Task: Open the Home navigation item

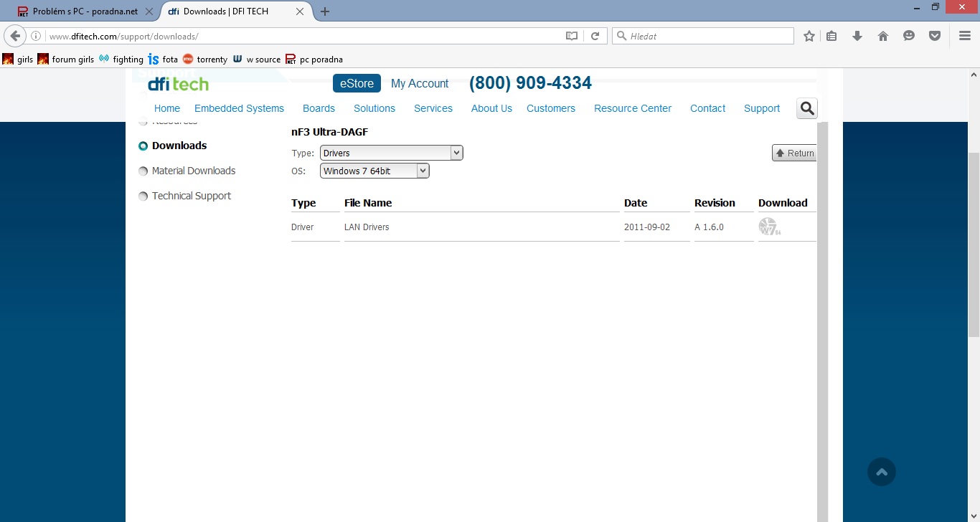Action: point(167,108)
